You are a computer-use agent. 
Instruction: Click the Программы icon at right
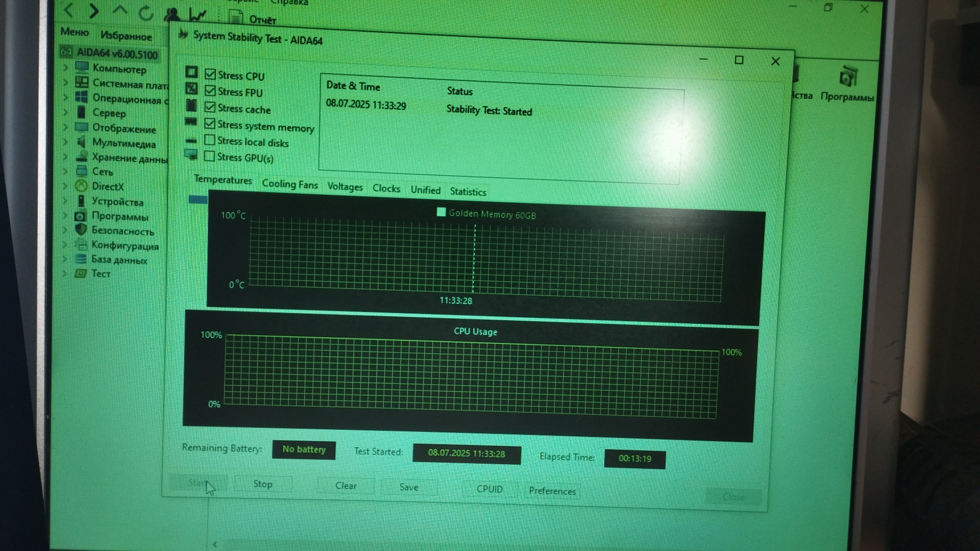tap(848, 78)
